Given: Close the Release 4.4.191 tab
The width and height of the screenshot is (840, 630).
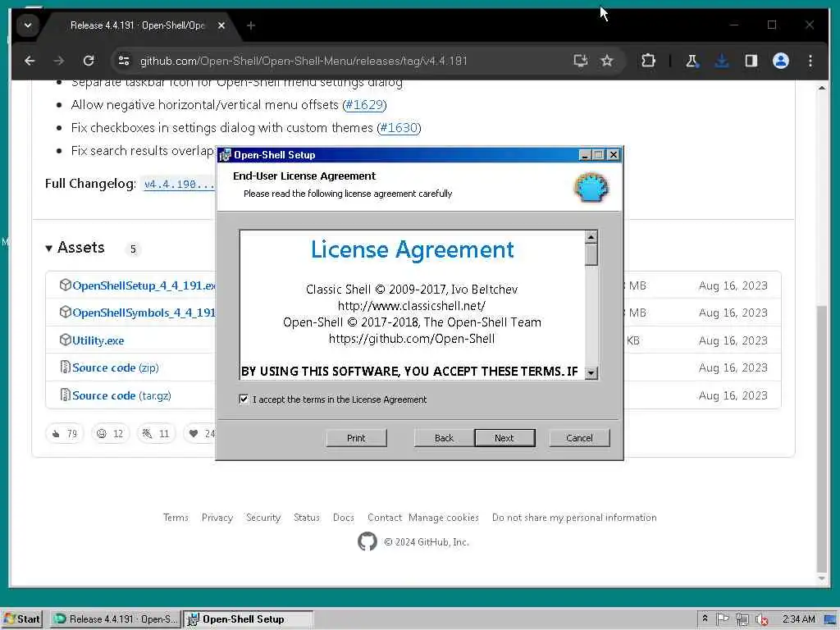Looking at the screenshot, I should click(x=221, y=25).
